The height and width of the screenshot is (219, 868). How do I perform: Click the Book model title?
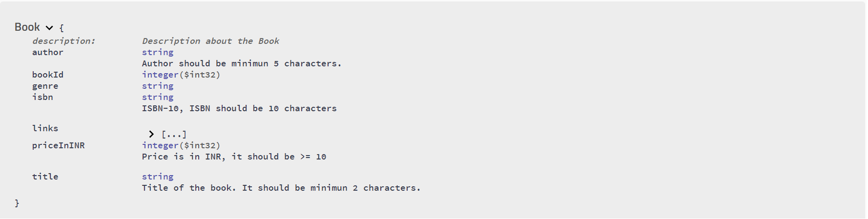point(27,27)
